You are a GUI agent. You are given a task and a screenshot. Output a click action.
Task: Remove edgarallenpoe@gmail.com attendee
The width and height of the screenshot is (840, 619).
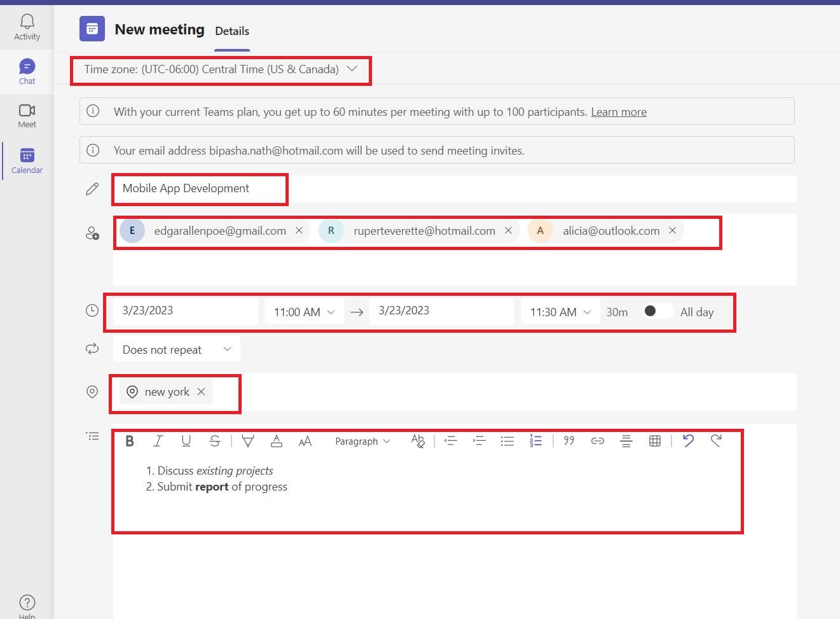coord(299,230)
